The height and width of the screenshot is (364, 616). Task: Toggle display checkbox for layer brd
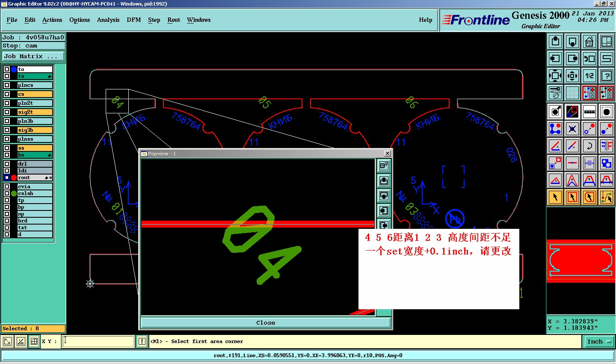7,221
